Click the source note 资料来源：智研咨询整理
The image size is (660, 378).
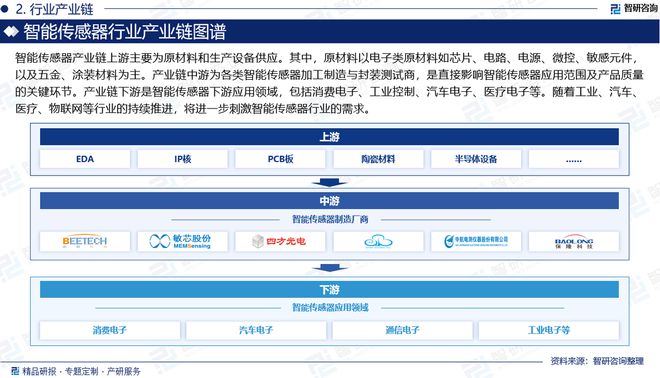click(x=597, y=361)
